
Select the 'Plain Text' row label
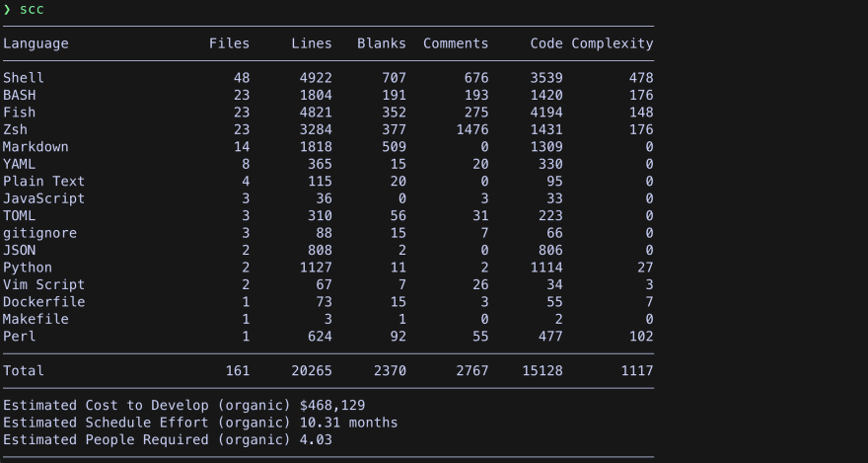[43, 181]
